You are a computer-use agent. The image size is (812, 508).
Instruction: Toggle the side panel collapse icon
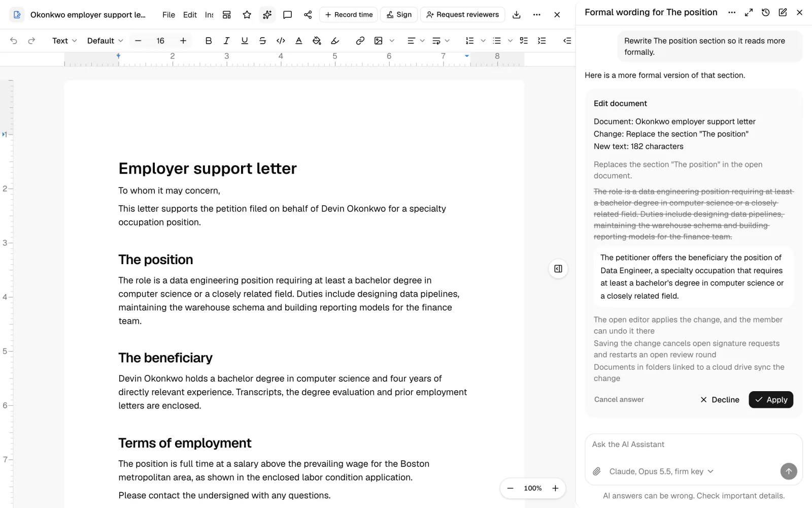point(558,269)
